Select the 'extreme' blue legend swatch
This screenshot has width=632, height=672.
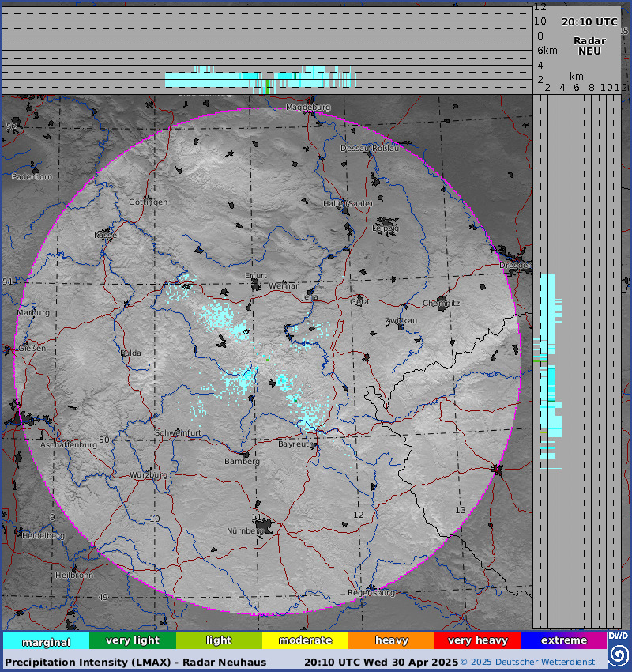coord(563,640)
